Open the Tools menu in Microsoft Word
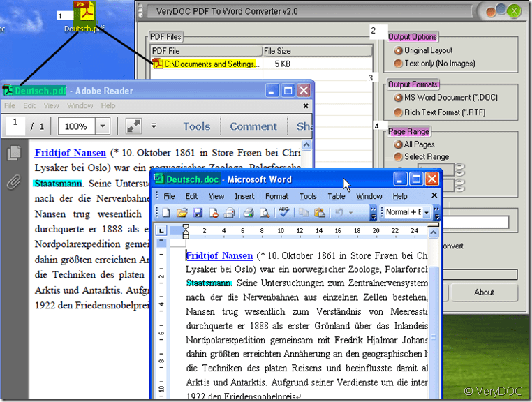Screen dimensions: 532x402 [x=308, y=196]
